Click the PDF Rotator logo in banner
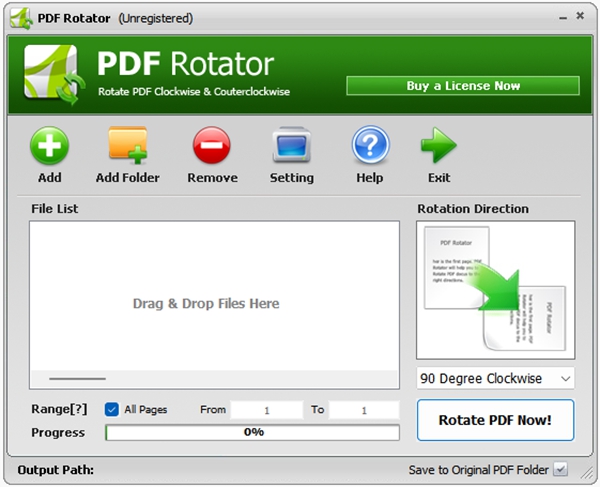Screen dimensions: 600x487 52,76
